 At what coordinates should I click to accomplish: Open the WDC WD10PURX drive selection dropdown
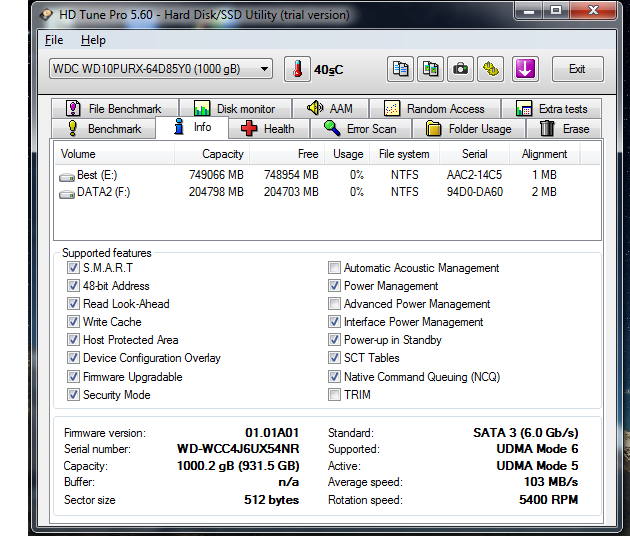click(264, 69)
